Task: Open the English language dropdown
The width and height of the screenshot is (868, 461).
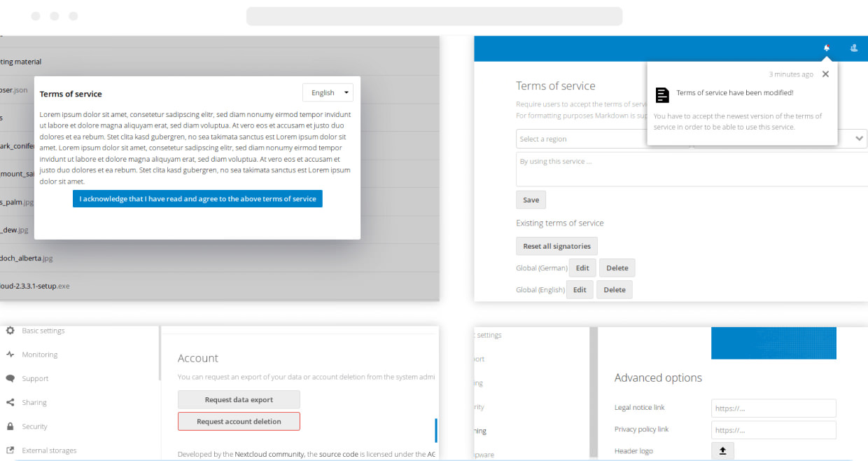Action: [x=328, y=92]
